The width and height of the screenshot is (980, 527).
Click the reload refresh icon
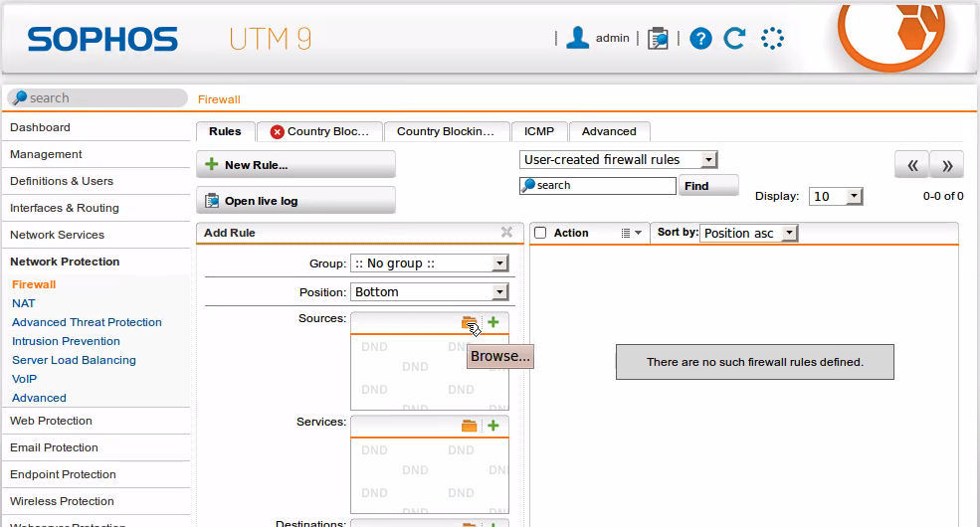(x=734, y=38)
